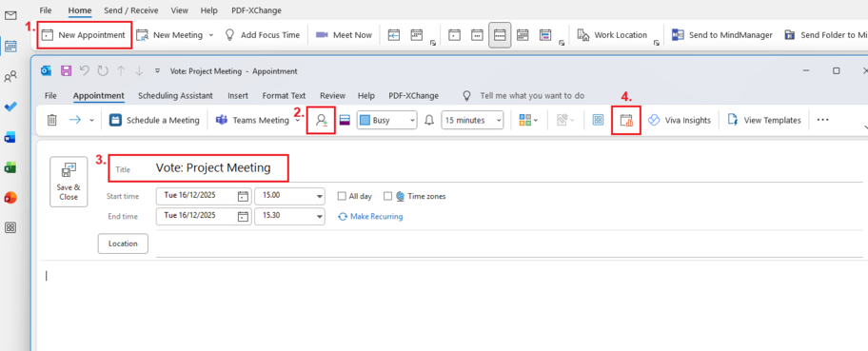Click the New Appointment button
The width and height of the screenshot is (868, 351).
tap(85, 35)
